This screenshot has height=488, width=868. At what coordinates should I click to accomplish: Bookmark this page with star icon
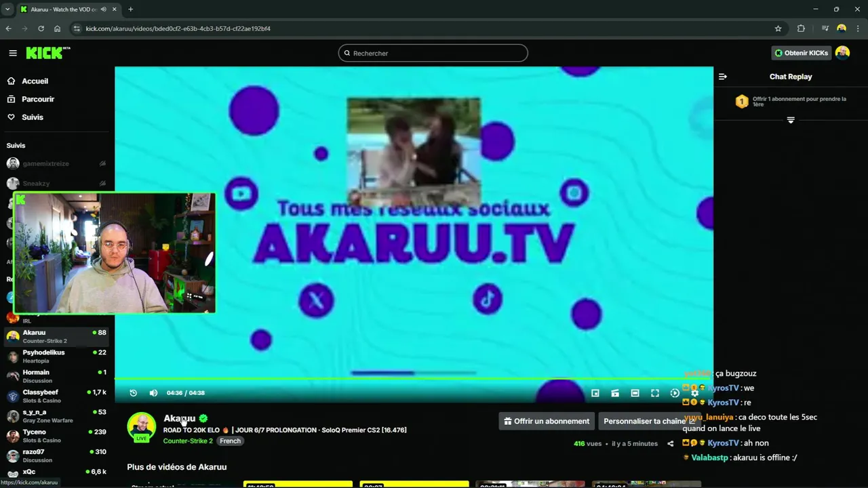pyautogui.click(x=778, y=28)
